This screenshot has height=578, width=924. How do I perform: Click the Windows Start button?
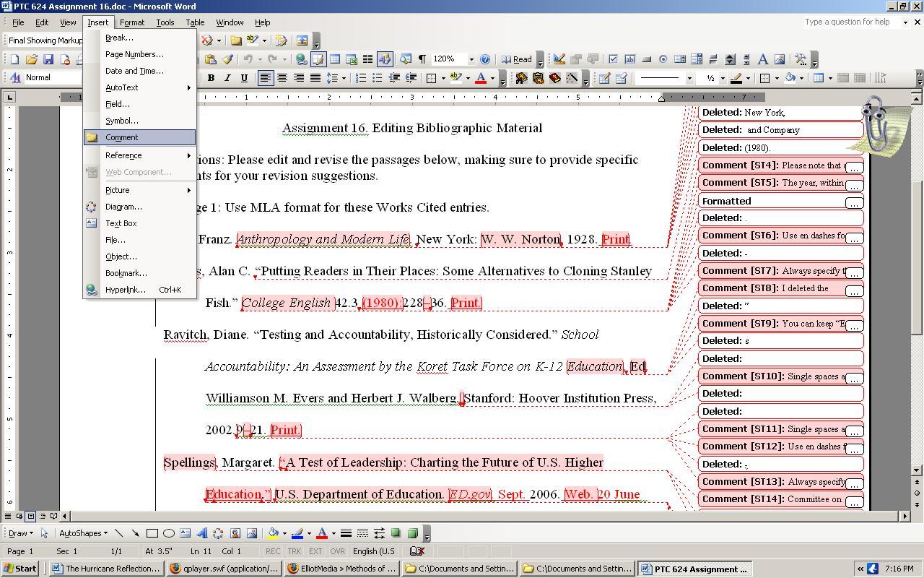point(21,569)
